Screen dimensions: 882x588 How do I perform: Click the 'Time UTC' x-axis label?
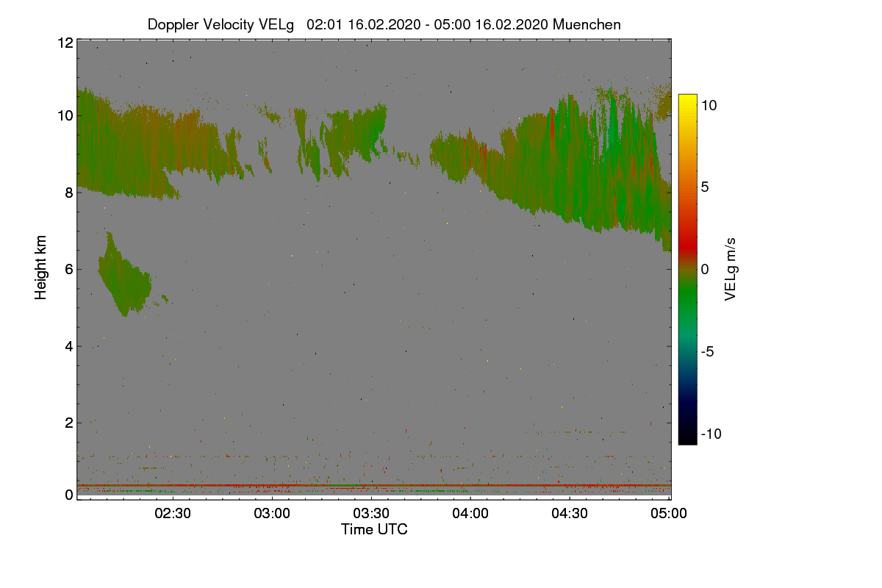(x=374, y=529)
